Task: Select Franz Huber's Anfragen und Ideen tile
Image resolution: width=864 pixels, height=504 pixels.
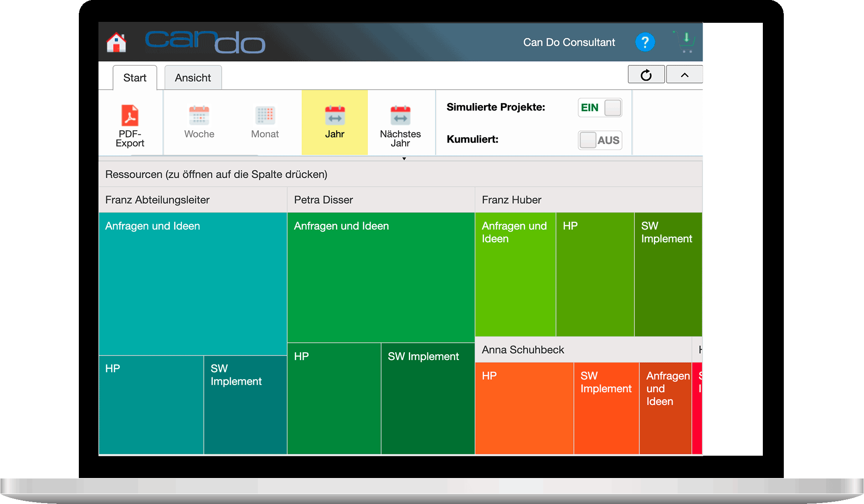Action: [515, 274]
